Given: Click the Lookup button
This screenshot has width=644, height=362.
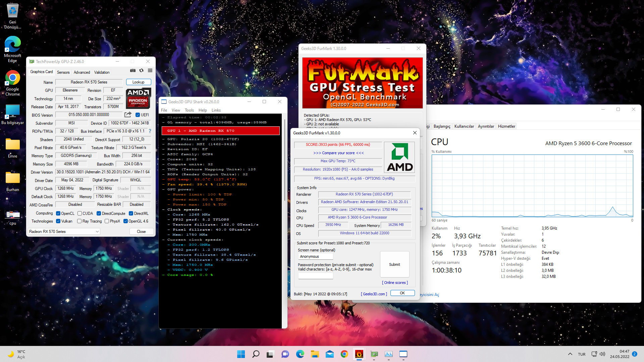Looking at the screenshot, I should 138,82.
